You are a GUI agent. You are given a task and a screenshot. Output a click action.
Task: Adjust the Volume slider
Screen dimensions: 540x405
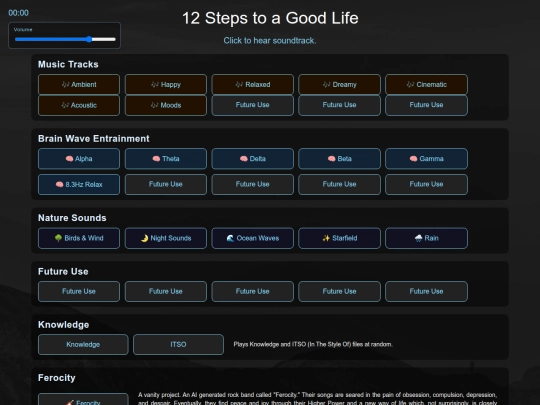click(65, 39)
